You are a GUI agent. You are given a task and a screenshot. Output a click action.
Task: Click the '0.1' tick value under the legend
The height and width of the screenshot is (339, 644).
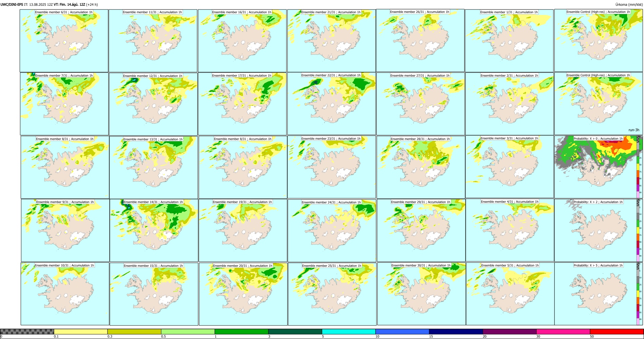[56, 337]
